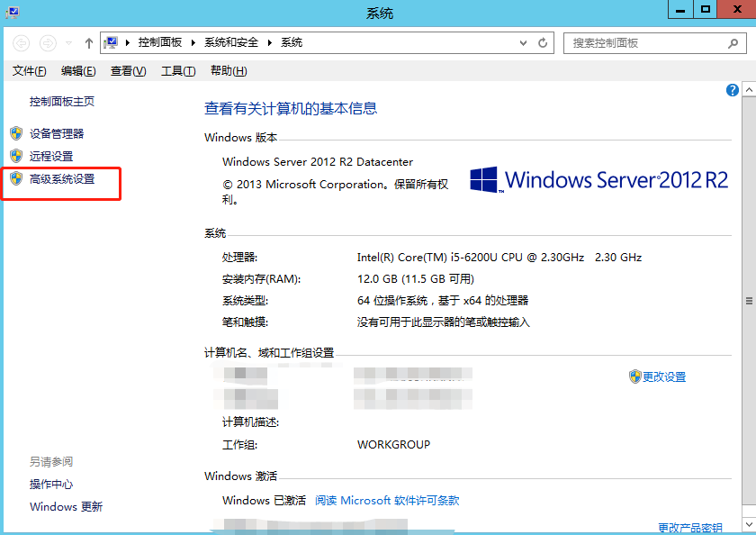Screen dimensions: 756x535
Task: Close the 系统 window
Action: click(x=737, y=10)
